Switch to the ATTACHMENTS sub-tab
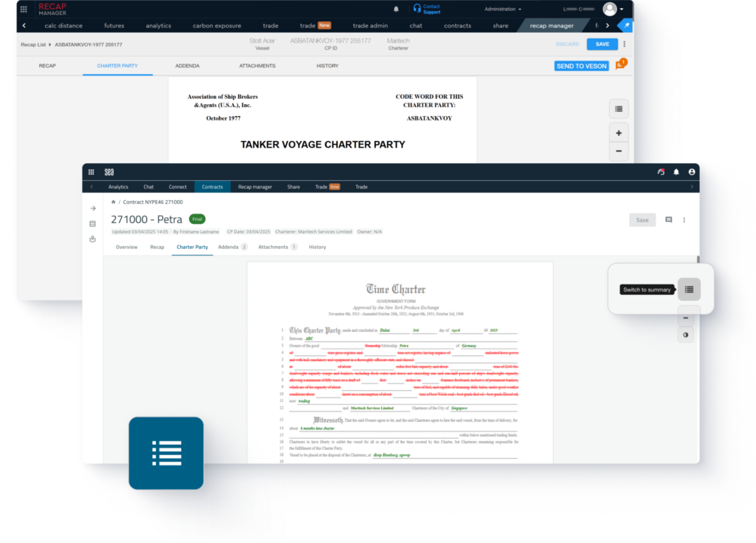 click(258, 66)
